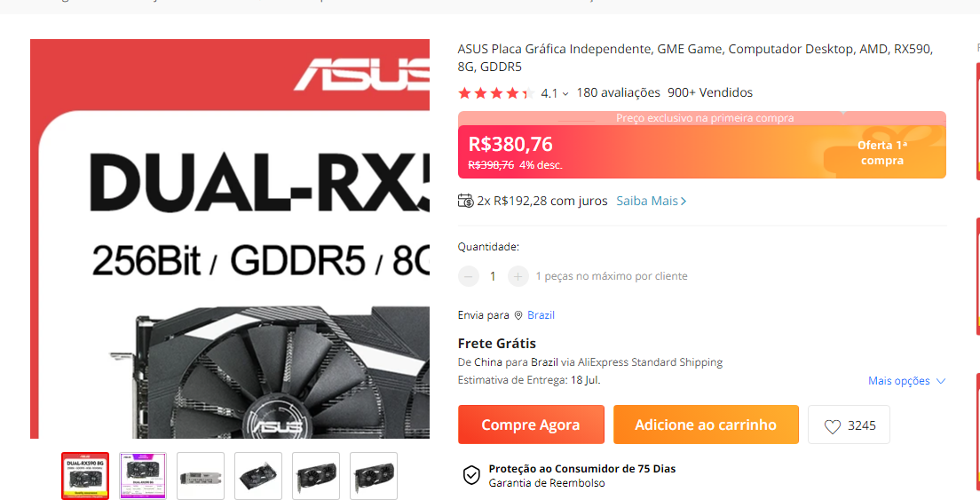Click the heart wishlist icon
The height and width of the screenshot is (500, 980).
tap(833, 426)
